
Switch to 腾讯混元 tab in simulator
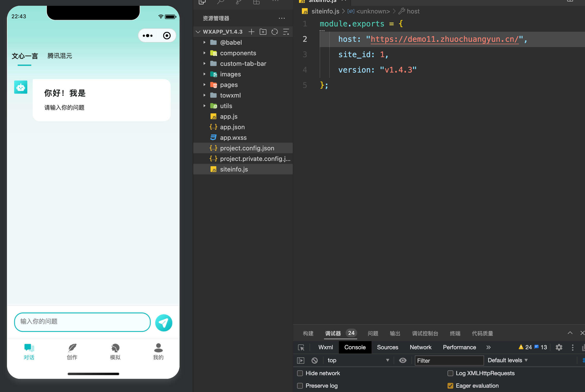[60, 56]
